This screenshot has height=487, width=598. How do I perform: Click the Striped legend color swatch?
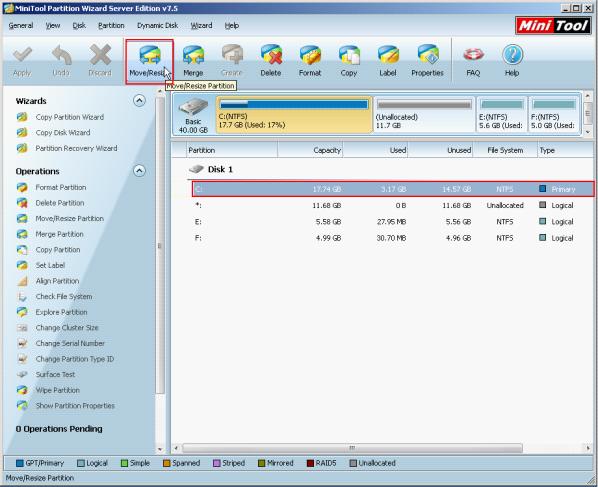[217, 463]
